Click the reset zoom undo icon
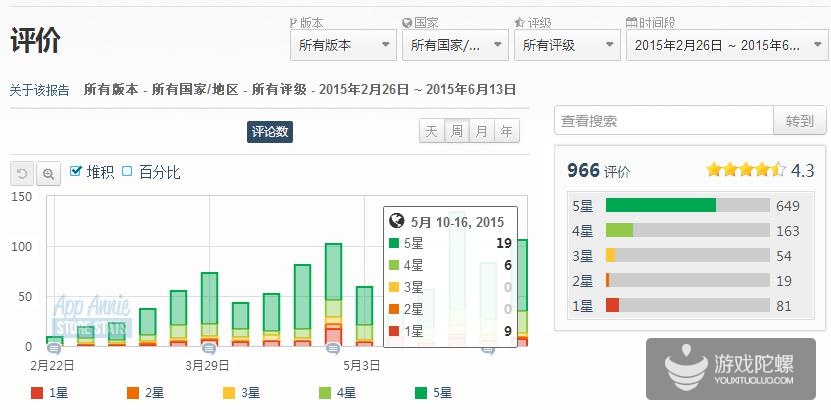The image size is (831, 410). pos(22,173)
